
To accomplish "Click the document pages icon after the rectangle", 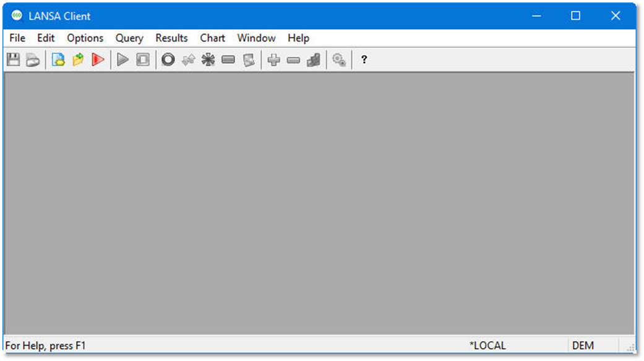I will point(249,60).
